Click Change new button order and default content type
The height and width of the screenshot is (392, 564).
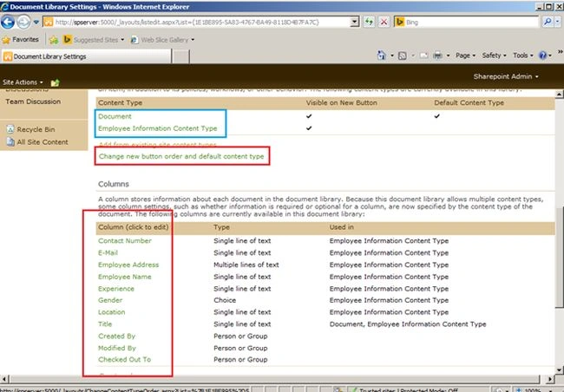point(181,156)
